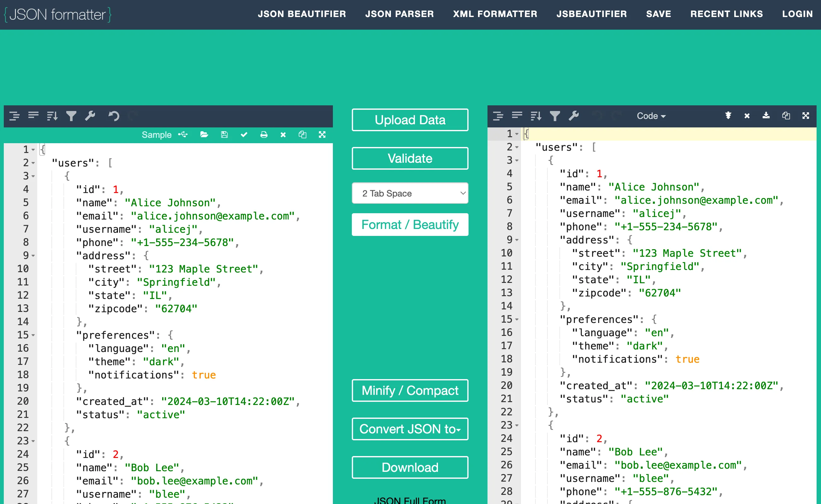The image size is (821, 504).
Task: Open the Convert JSON to dropdown
Action: point(410,429)
